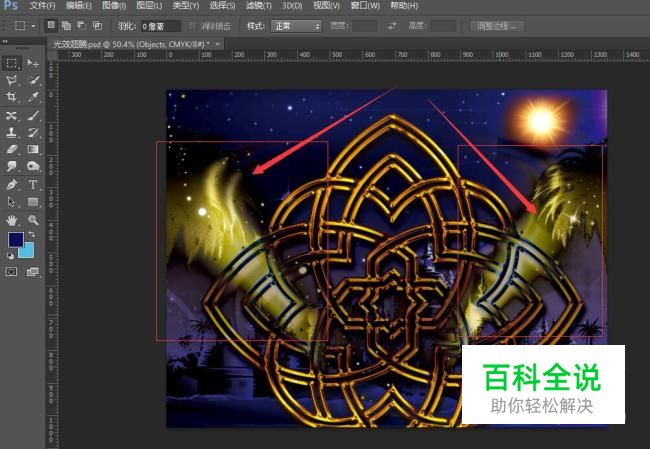The height and width of the screenshot is (449, 650).
Task: Close the 光效翅膀.psd document tab
Action: (217, 44)
